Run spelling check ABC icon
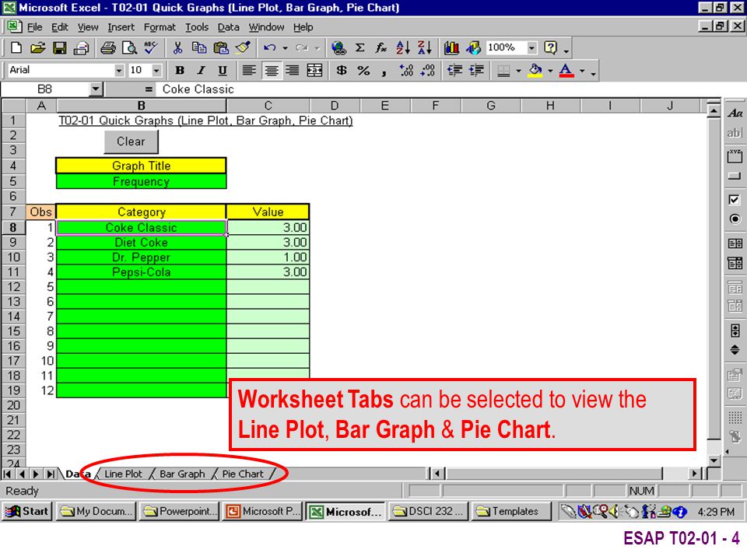This screenshot has width=747, height=560. click(x=151, y=47)
